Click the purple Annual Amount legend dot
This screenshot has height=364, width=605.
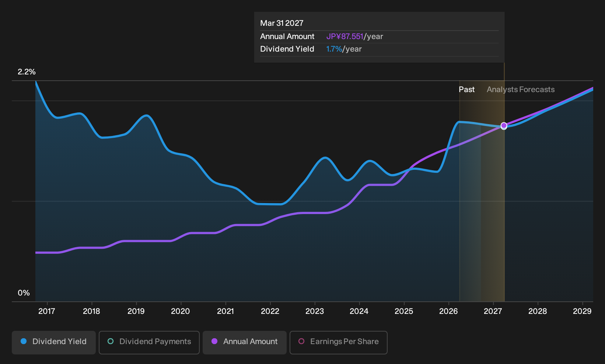tap(214, 341)
